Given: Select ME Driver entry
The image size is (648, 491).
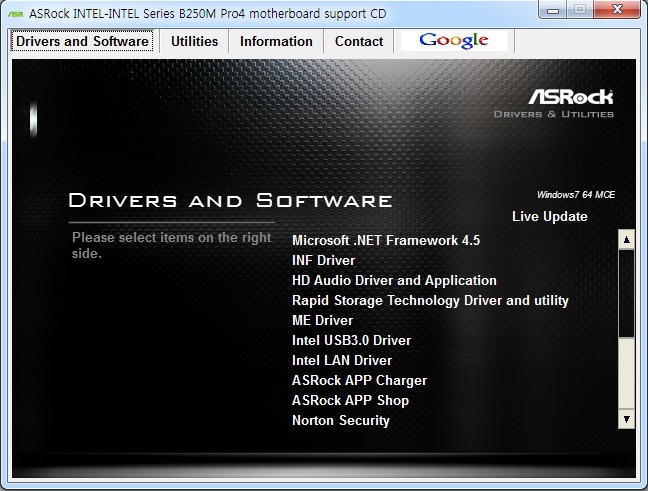Looking at the screenshot, I should (322, 320).
